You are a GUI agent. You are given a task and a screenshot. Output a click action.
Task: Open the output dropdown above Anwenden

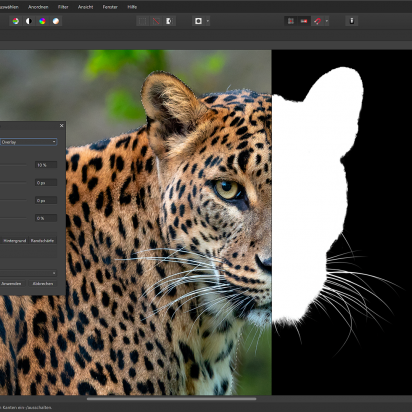(28, 273)
